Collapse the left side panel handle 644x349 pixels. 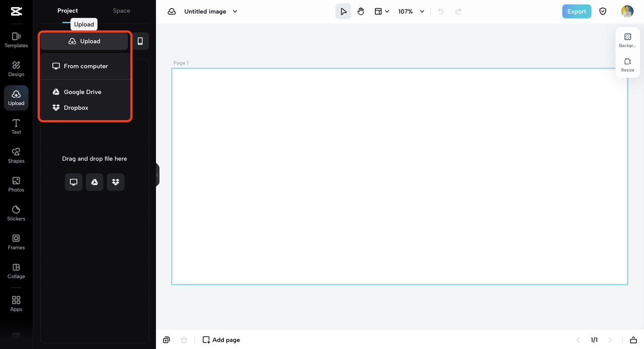click(157, 175)
